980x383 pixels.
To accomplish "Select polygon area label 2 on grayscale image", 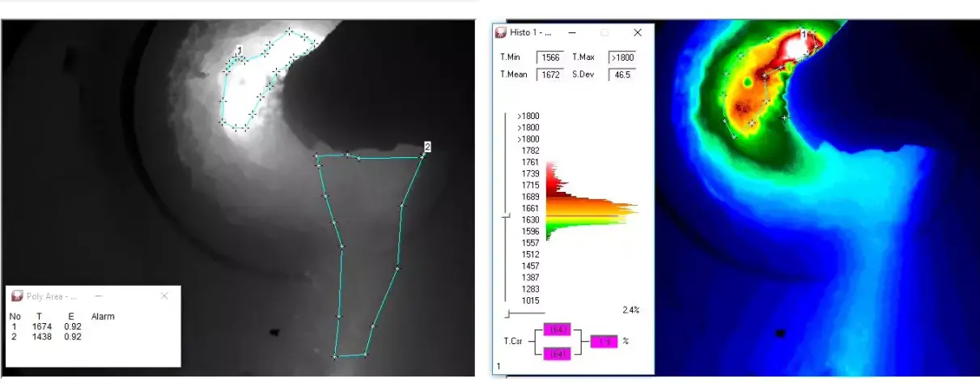I will [426, 147].
